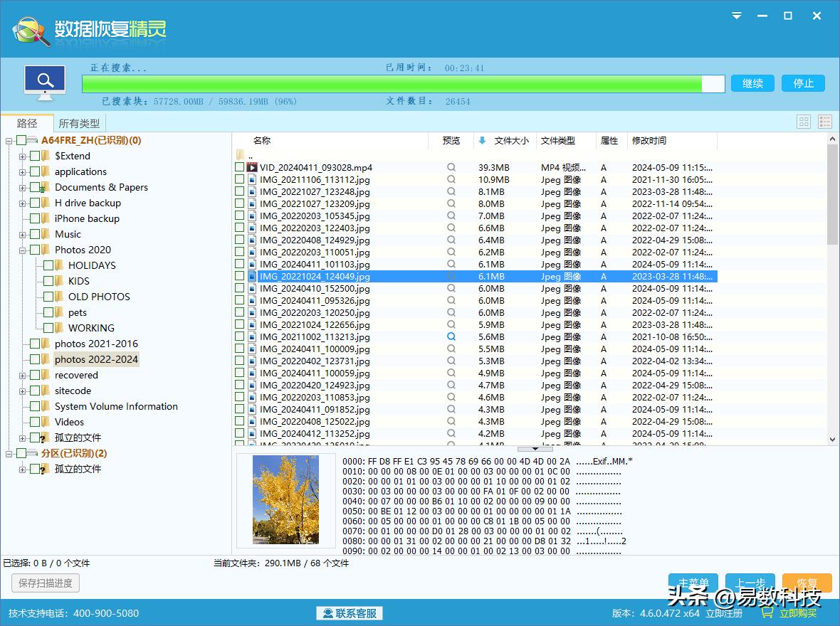Click the recovered folder icon
Image resolution: width=840 pixels, height=626 pixels.
(46, 375)
